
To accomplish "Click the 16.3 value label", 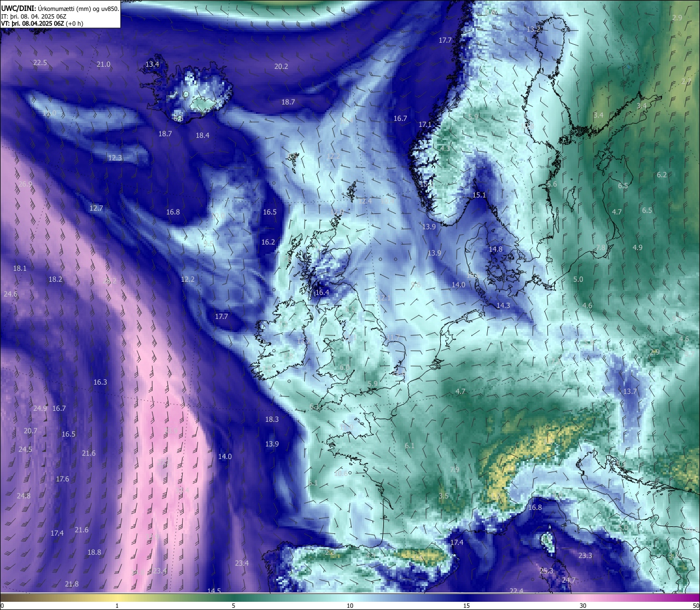I will pos(100,382).
